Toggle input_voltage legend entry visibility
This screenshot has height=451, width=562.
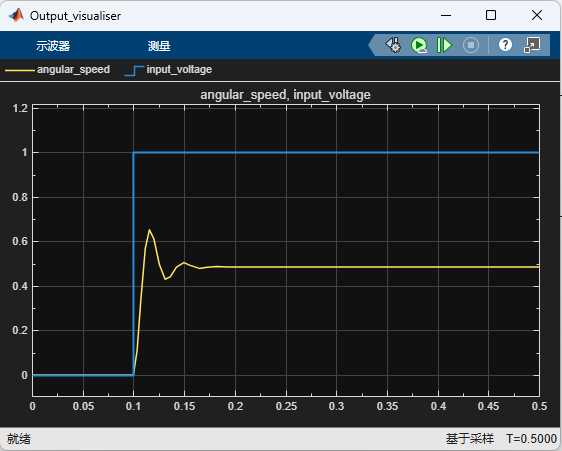pyautogui.click(x=168, y=69)
